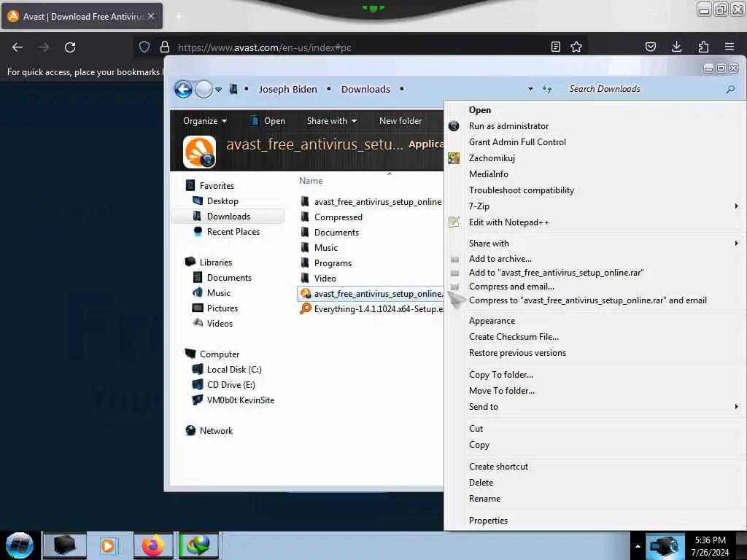This screenshot has width=747, height=560.
Task: Open Firefox tracking protection shield icon
Action: (x=144, y=47)
